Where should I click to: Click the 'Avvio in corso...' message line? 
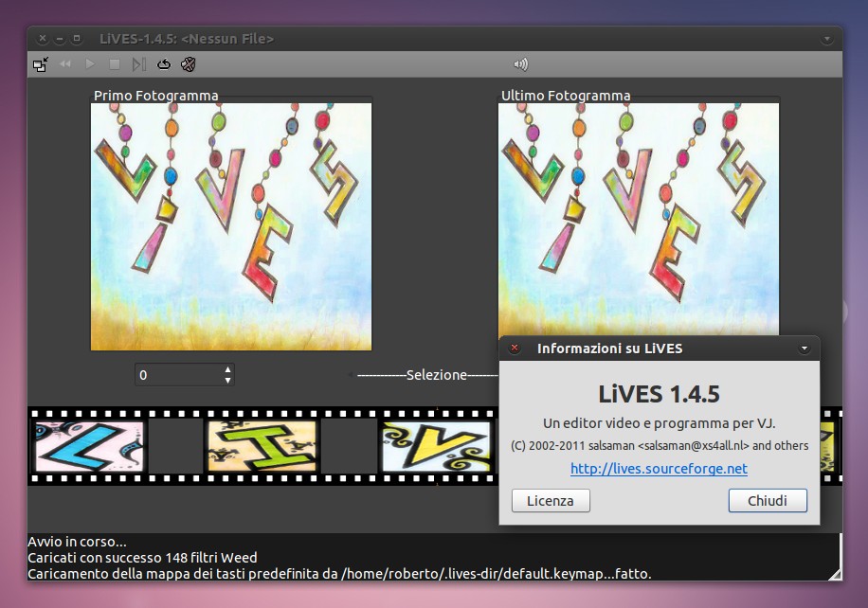click(77, 542)
